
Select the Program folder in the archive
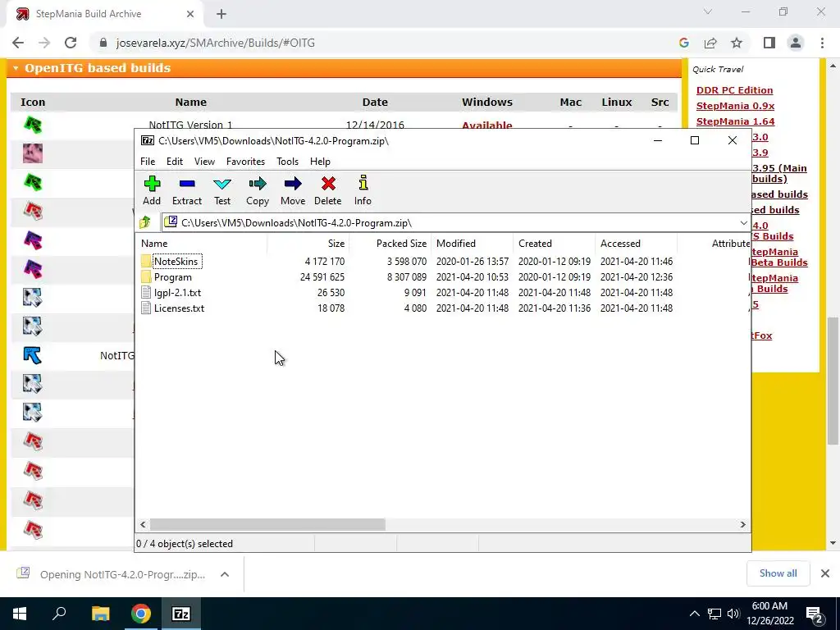coord(172,277)
